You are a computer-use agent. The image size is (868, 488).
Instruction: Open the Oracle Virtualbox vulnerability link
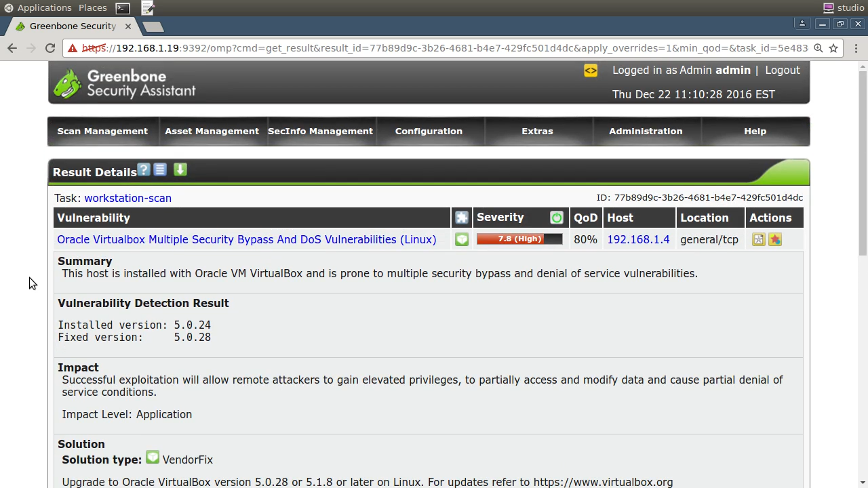pos(247,239)
